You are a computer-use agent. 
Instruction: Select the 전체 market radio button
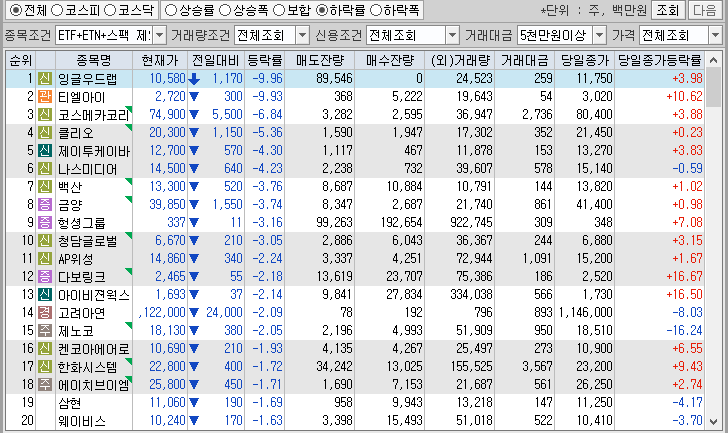(16, 10)
